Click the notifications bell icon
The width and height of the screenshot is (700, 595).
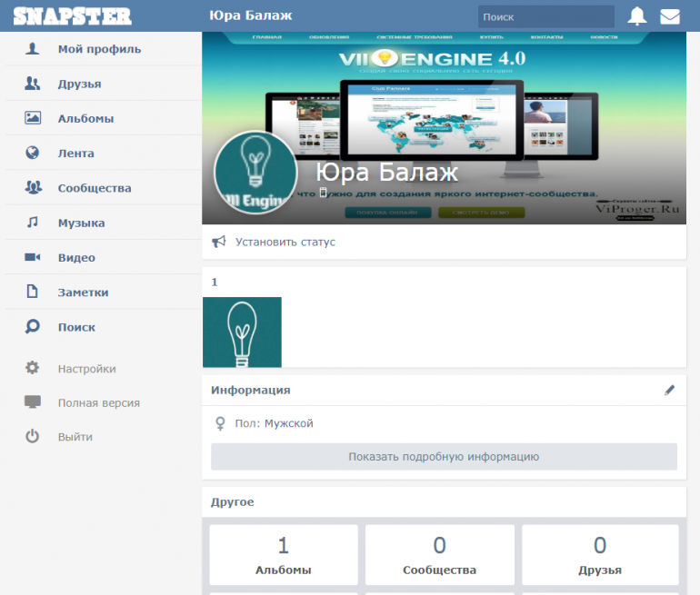point(637,16)
